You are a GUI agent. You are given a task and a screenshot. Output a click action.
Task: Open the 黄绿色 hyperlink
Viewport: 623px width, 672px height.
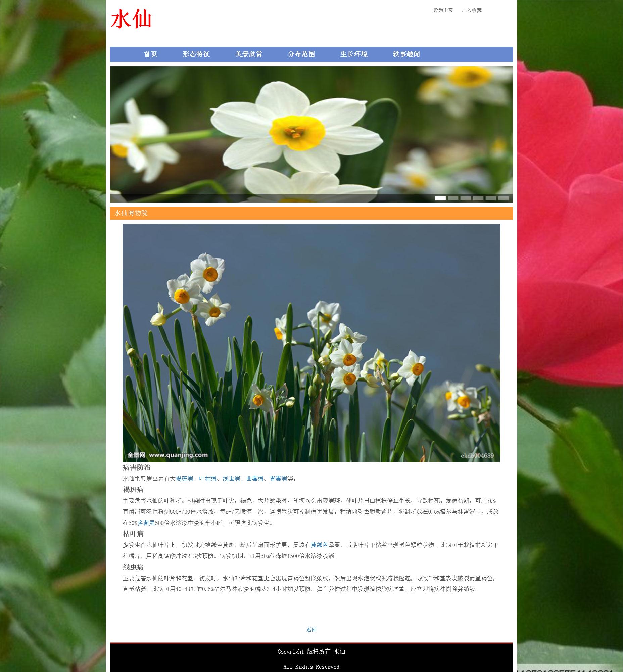coord(319,545)
